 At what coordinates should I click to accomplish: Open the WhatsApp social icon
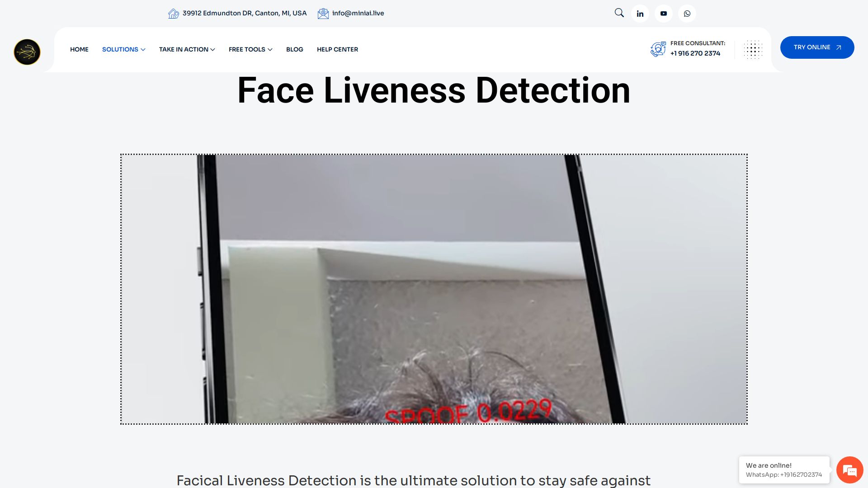[x=687, y=14]
